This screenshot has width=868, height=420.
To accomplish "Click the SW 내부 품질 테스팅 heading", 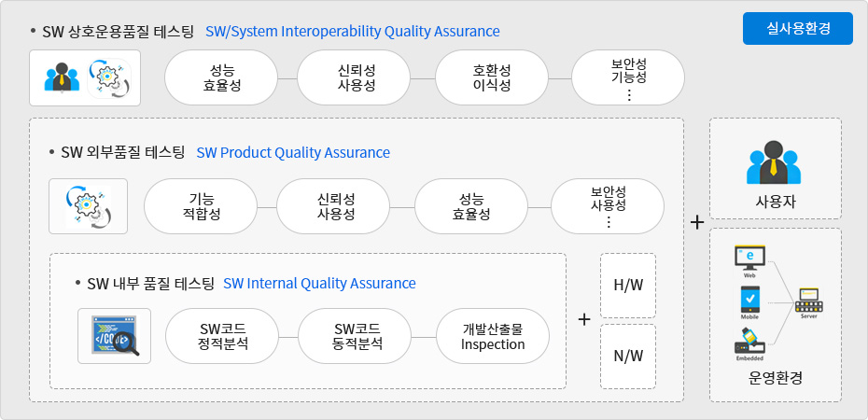I will [150, 284].
